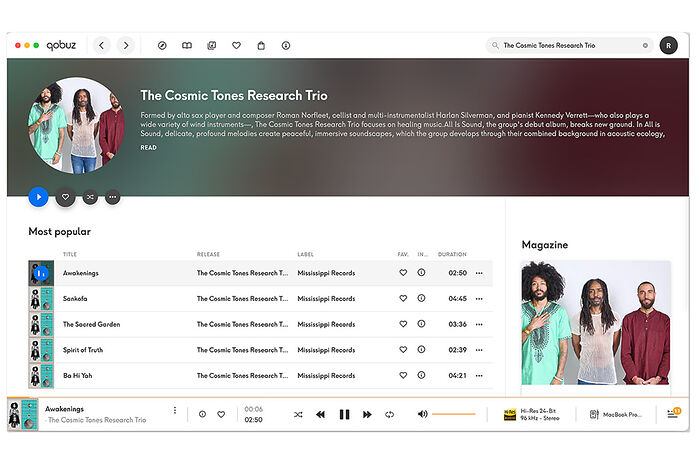Screen dimensions: 696x464
Task: Open Mississippi Records label for Ba Hi Yah
Action: click(x=326, y=376)
